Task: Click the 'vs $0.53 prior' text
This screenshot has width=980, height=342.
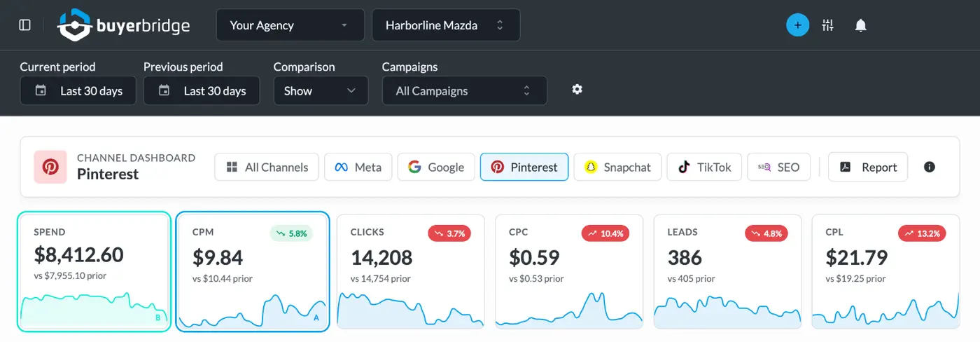Action: (536, 278)
